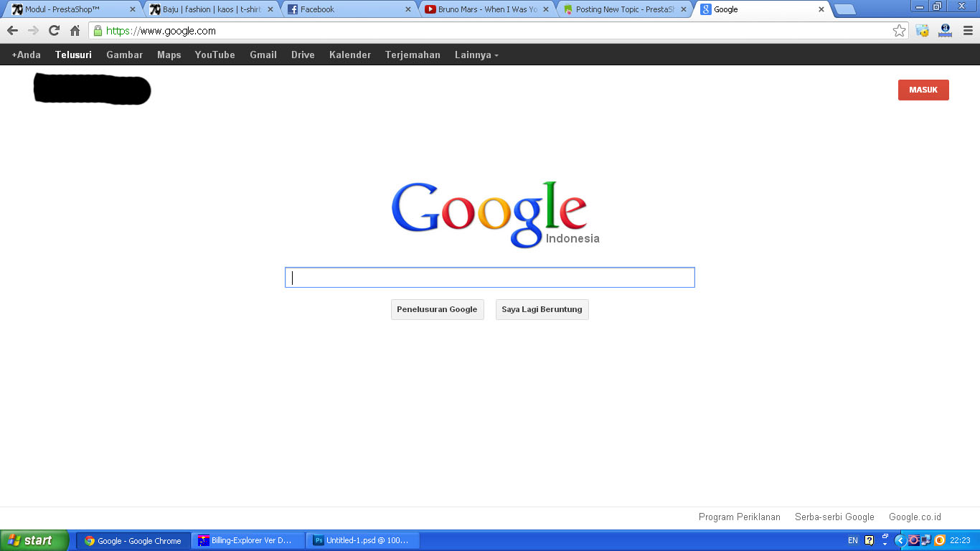Open the Program Periklanan link
Viewport: 980px width, 551px height.
[x=740, y=517]
